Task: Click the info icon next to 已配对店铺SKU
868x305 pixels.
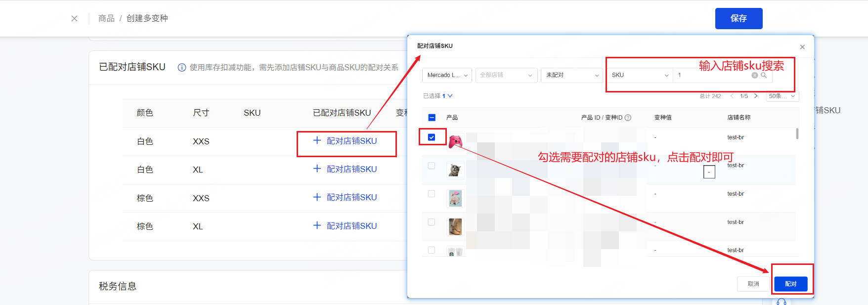Action: [181, 68]
